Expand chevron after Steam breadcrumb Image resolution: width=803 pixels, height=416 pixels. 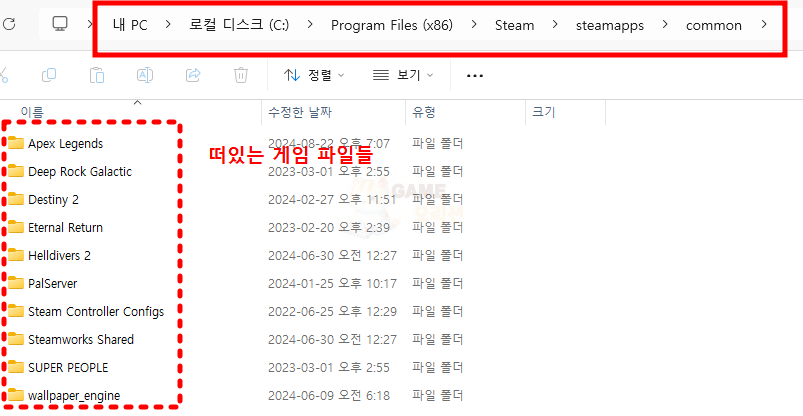(555, 25)
